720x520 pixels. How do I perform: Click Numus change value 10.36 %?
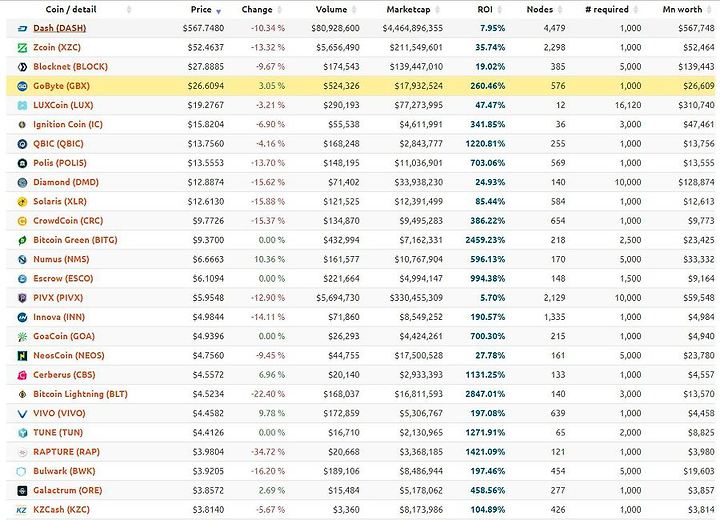pos(270,260)
